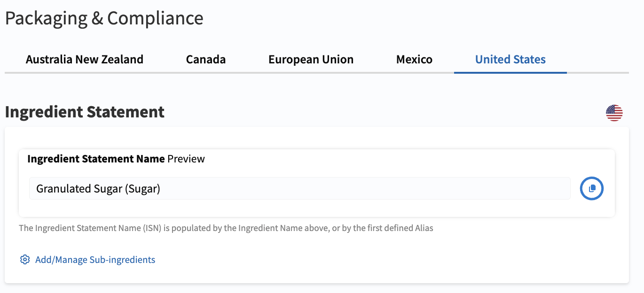This screenshot has height=293, width=644.
Task: Click the Preview label text
Action: 186,159
